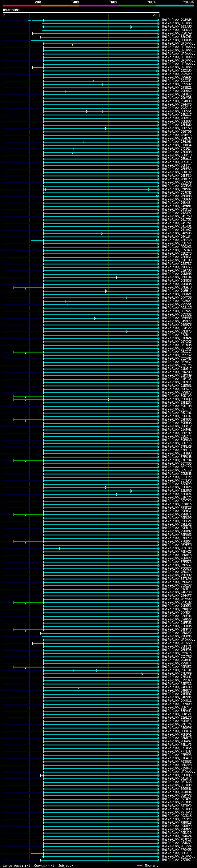Viewport: 197px width, 868px height.
Task: Select hit UniRef100_Q4PCU0
Action: [x=177, y=687]
